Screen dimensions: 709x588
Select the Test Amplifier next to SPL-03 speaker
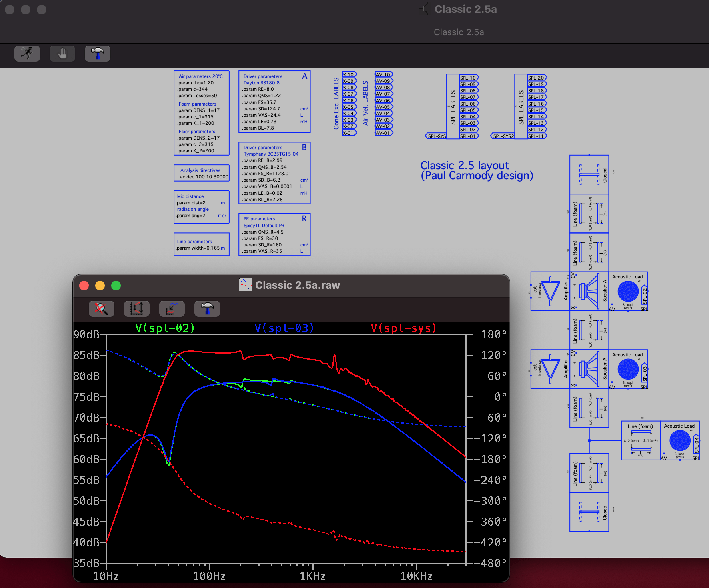pos(551,369)
